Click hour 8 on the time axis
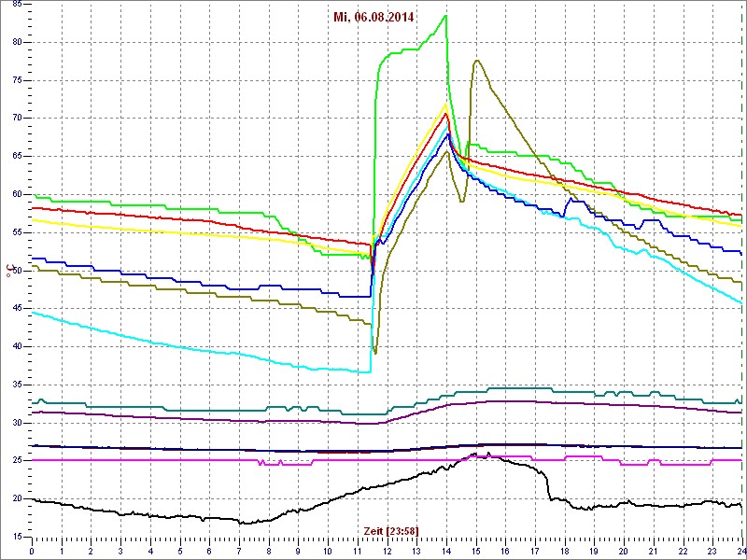The width and height of the screenshot is (747, 560). click(269, 551)
